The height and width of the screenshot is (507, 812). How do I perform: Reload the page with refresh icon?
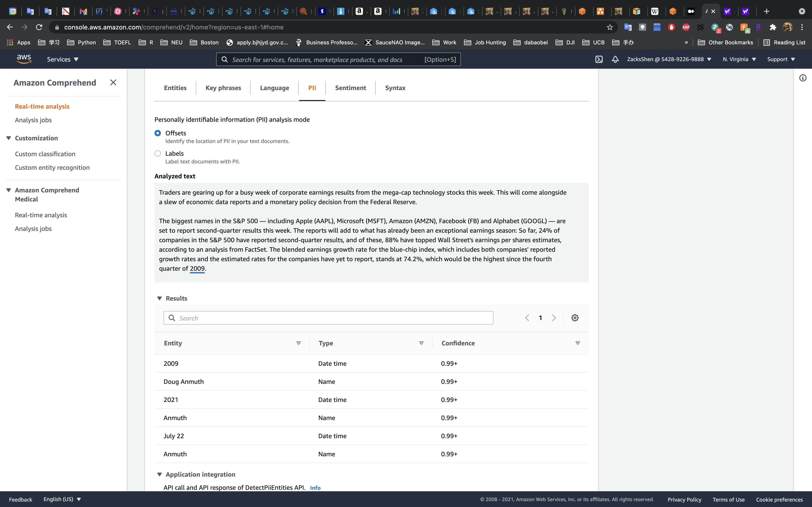[39, 27]
